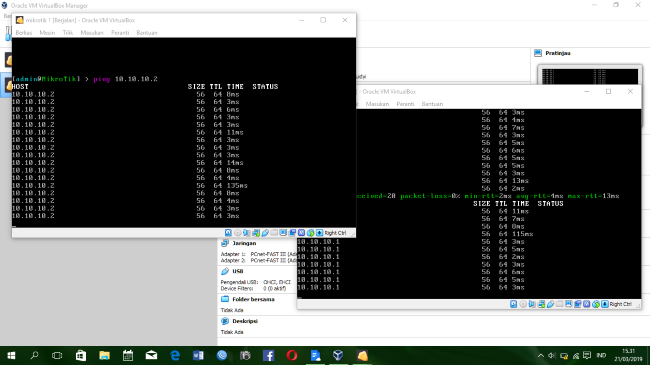This screenshot has width=650, height=365.
Task: Click mouse integration icon in right-side VM status bar
Action: pos(596,304)
